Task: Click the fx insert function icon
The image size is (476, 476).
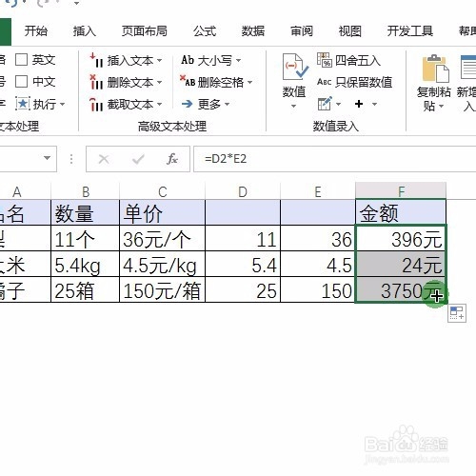Action: click(172, 159)
